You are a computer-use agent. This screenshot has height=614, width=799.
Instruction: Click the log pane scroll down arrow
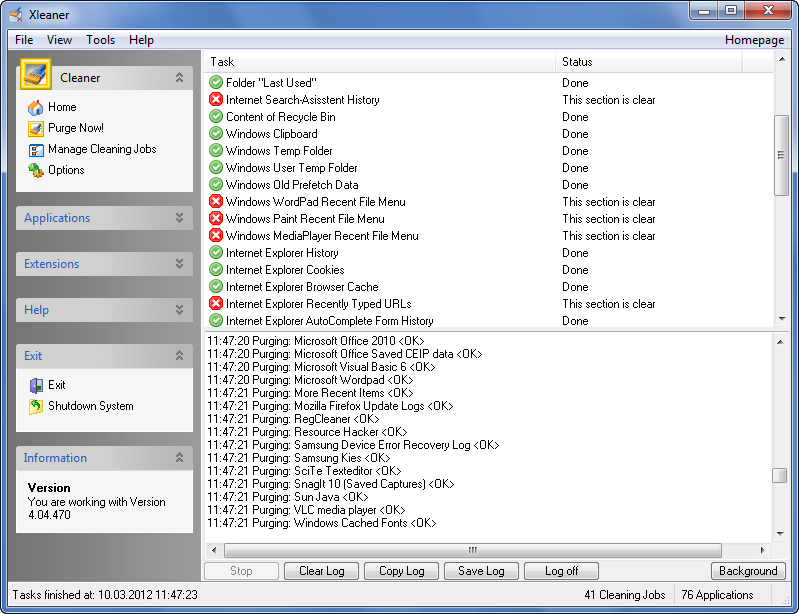tap(780, 533)
